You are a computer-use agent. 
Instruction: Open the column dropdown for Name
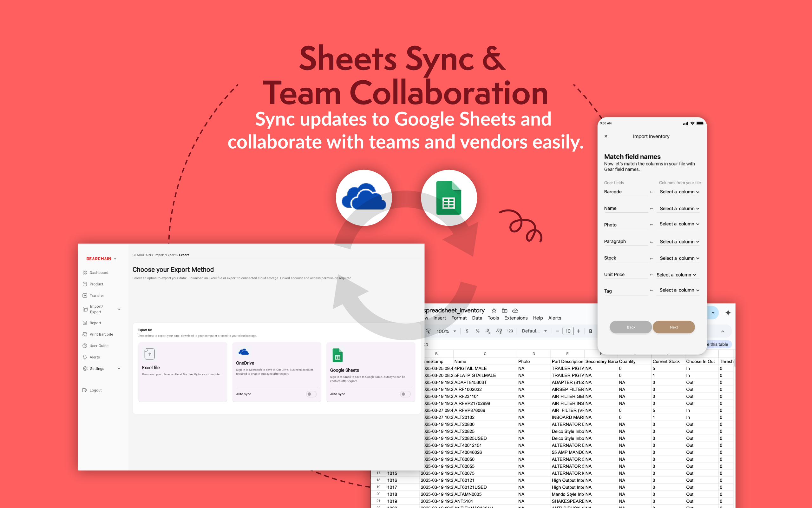[x=679, y=209]
